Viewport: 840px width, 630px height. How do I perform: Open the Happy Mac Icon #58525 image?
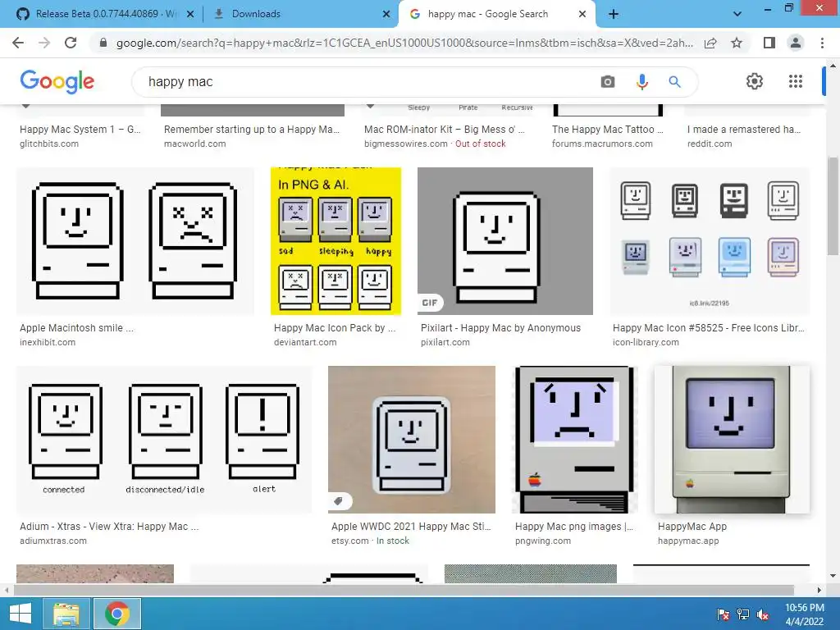point(710,241)
